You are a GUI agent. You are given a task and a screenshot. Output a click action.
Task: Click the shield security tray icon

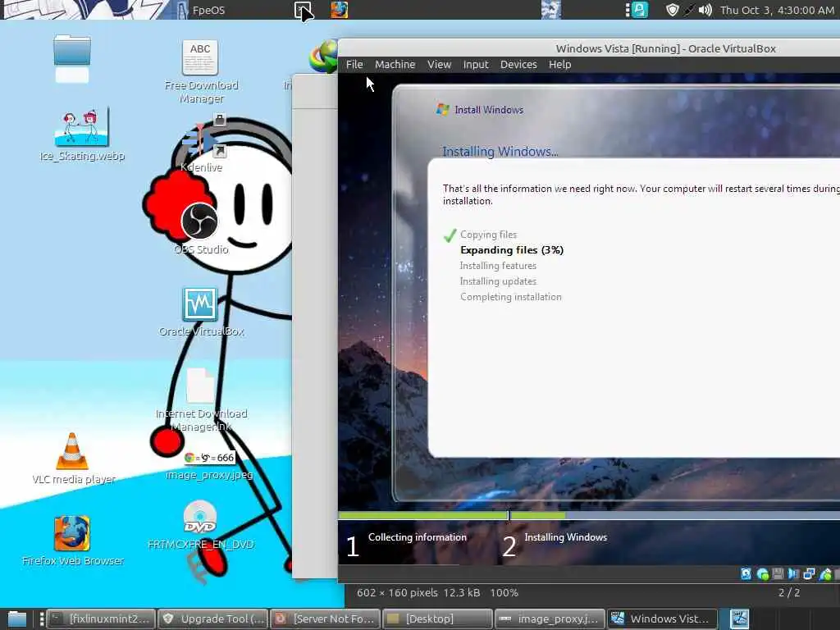point(672,10)
